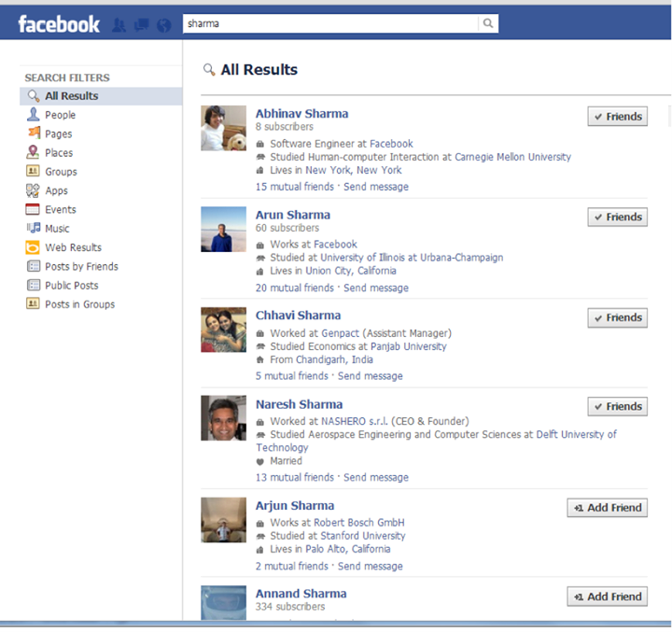Viewport: 672px width, 632px height.
Task: Open Annand Sharma's profile name link
Action: (x=301, y=594)
